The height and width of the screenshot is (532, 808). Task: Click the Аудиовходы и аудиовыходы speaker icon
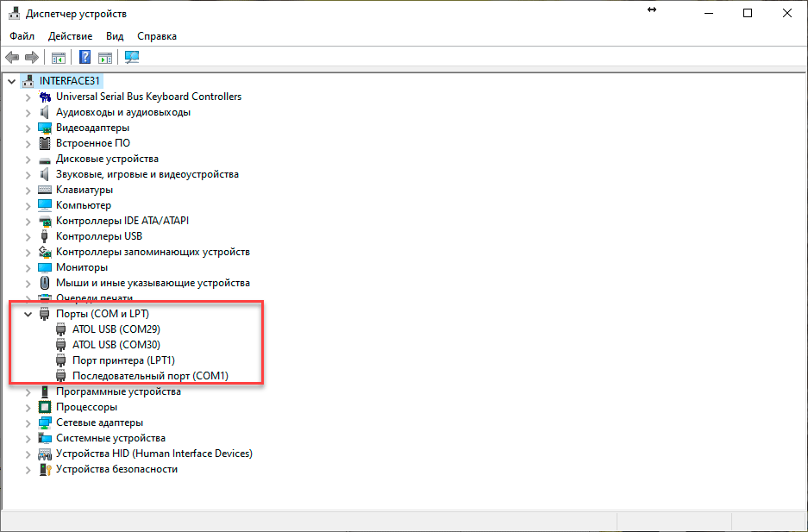click(x=45, y=112)
